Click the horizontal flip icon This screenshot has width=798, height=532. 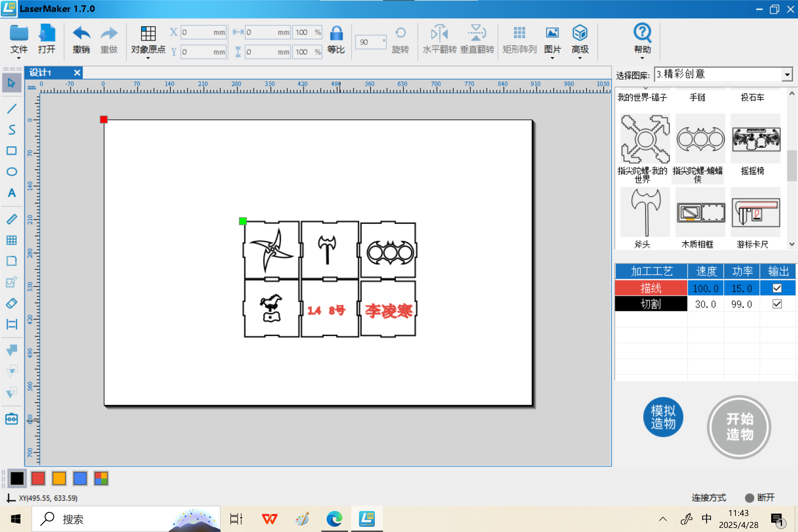(x=439, y=34)
